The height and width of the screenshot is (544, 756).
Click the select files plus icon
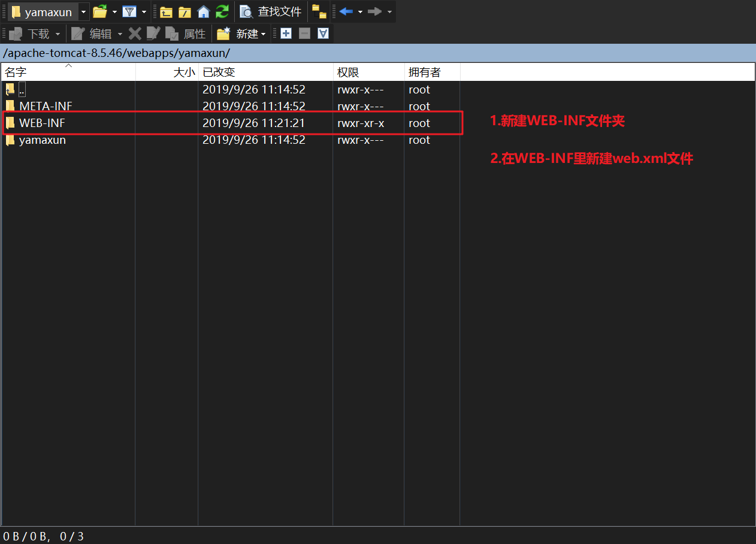286,34
